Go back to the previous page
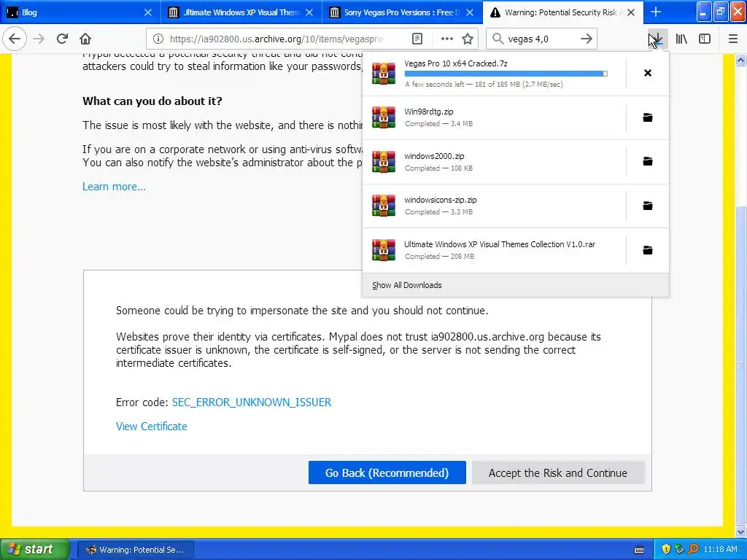 coord(15,39)
